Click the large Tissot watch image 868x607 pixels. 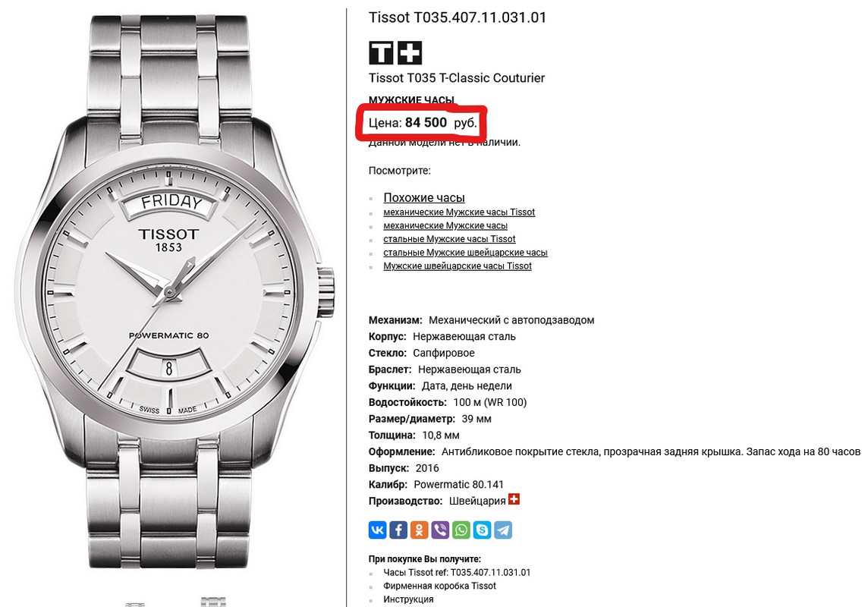pos(174,291)
